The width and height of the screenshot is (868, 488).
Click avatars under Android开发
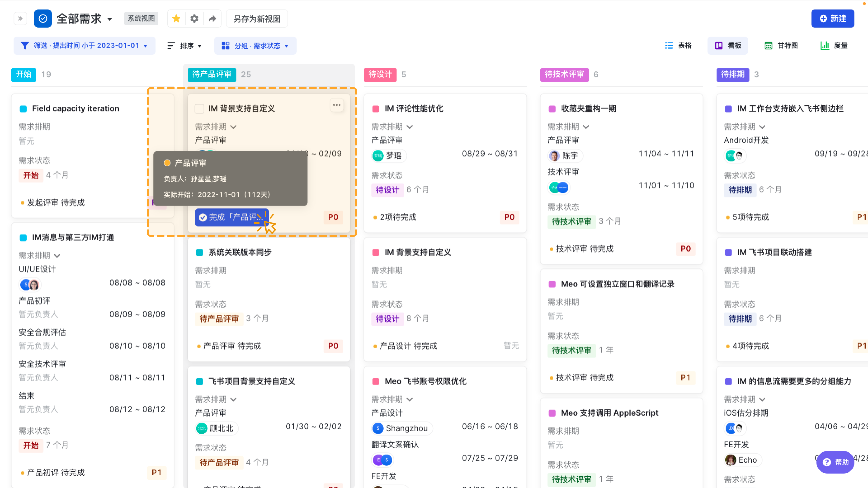(x=735, y=156)
